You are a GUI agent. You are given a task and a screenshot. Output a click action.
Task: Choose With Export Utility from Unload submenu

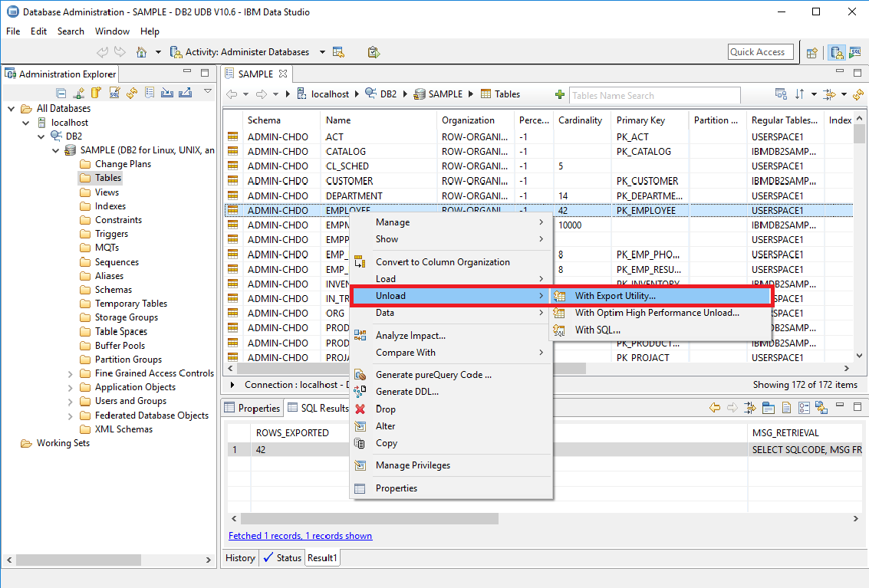point(615,296)
